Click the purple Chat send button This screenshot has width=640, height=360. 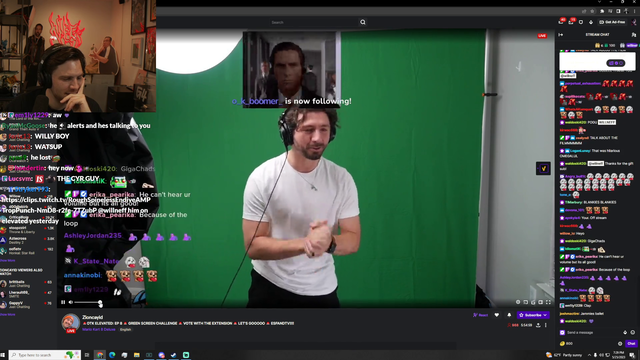click(631, 344)
